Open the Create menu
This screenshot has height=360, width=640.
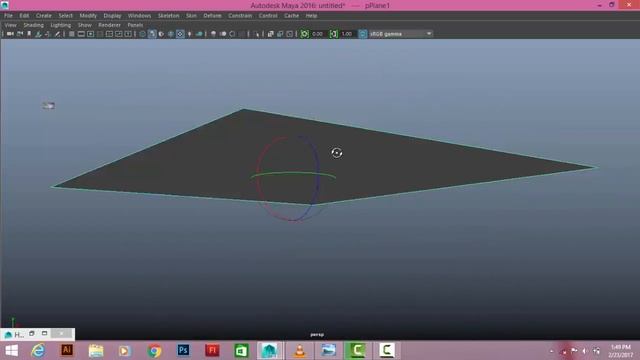point(44,16)
